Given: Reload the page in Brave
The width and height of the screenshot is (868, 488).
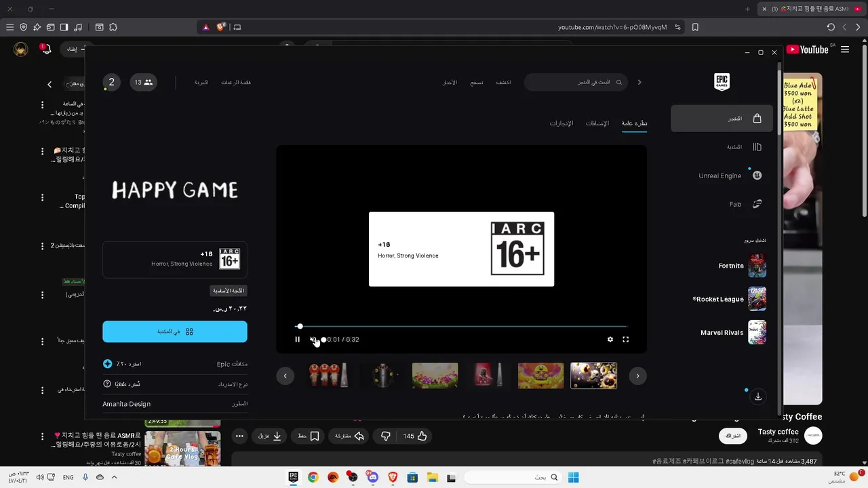Looking at the screenshot, I should (x=831, y=27).
